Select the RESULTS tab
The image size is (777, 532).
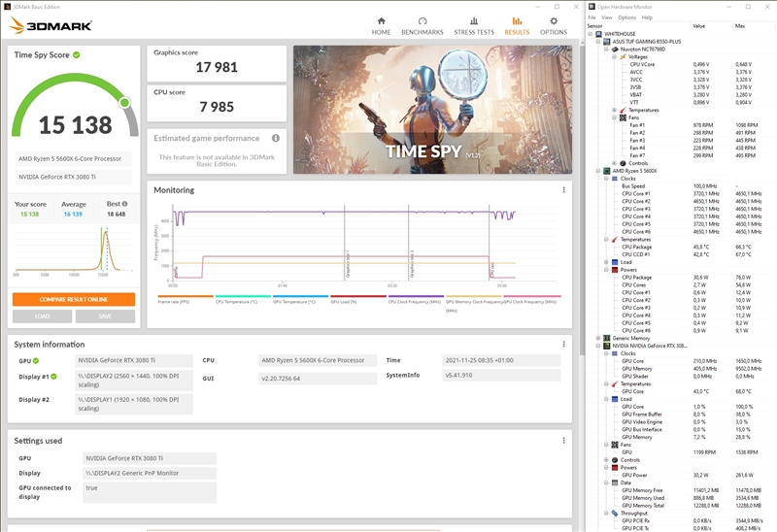tap(517, 26)
